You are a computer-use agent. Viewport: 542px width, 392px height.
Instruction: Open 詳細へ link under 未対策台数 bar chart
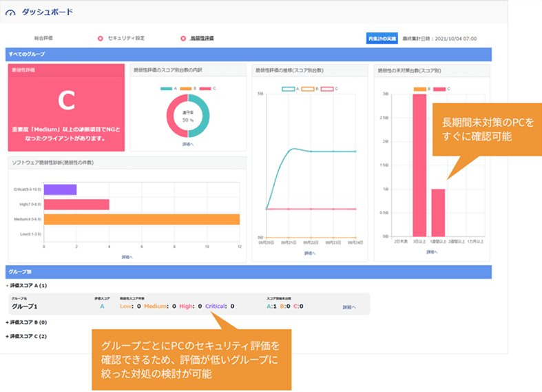(432, 252)
